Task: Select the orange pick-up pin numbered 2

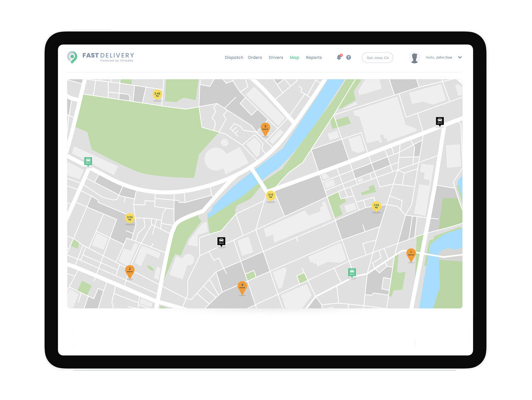Action: point(130,271)
